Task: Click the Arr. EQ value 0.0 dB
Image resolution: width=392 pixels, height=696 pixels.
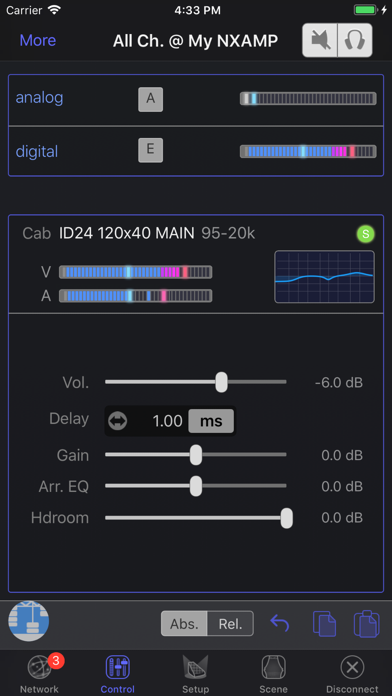Action: tap(342, 486)
